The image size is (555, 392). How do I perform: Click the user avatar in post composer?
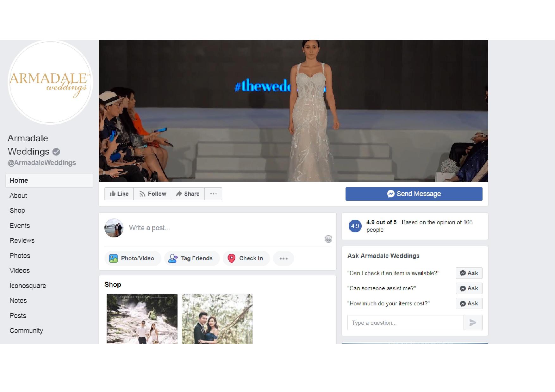click(114, 228)
